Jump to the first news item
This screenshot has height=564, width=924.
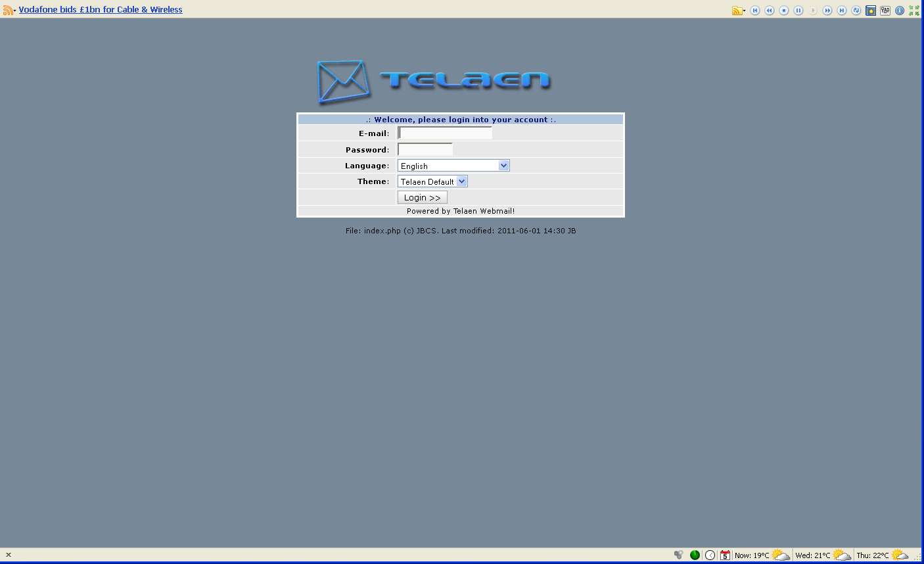(x=755, y=11)
